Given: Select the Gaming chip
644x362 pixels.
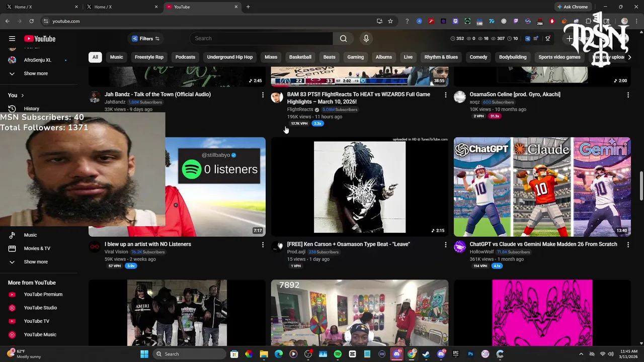Looking at the screenshot, I should click(x=355, y=57).
